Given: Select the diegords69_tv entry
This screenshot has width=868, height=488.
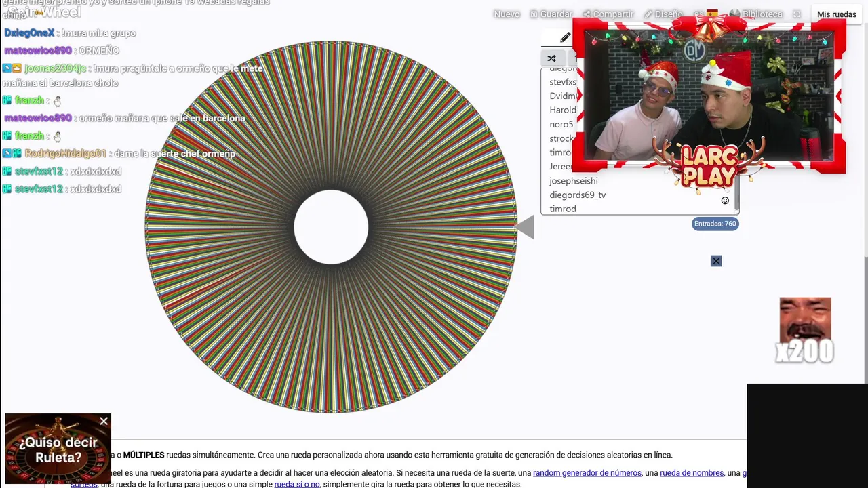Looking at the screenshot, I should coord(577,195).
